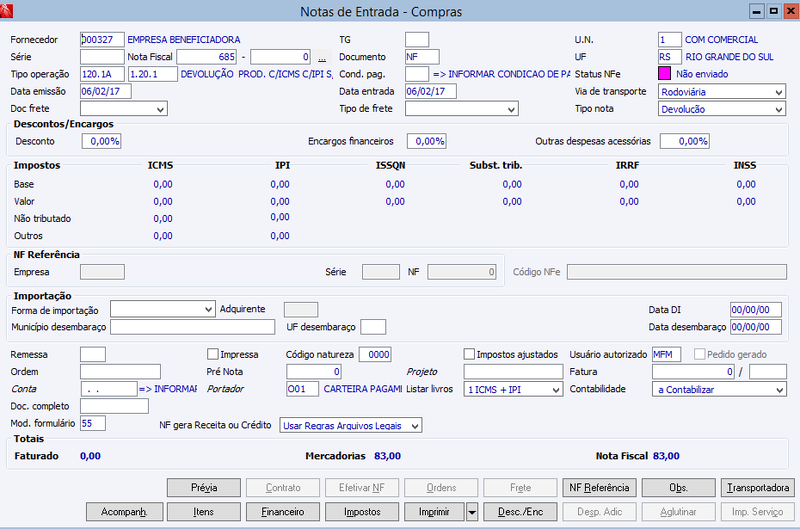This screenshot has width=800, height=529.
Task: Enable the Impostos ajustados checkbox
Action: (x=469, y=354)
